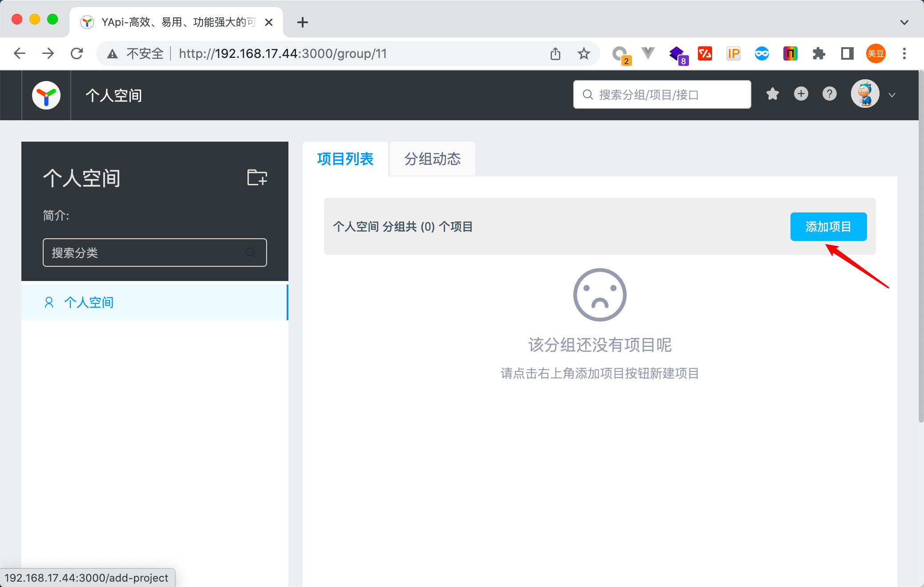The width and height of the screenshot is (924, 587).
Task: Bookmark page with address bar star
Action: tap(584, 54)
